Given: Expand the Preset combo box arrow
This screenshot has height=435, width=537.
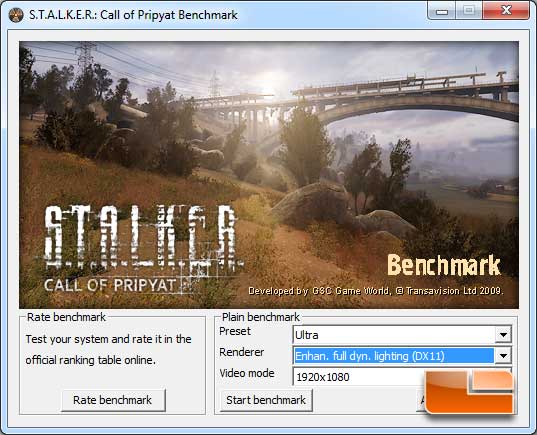Looking at the screenshot, I should [x=503, y=335].
